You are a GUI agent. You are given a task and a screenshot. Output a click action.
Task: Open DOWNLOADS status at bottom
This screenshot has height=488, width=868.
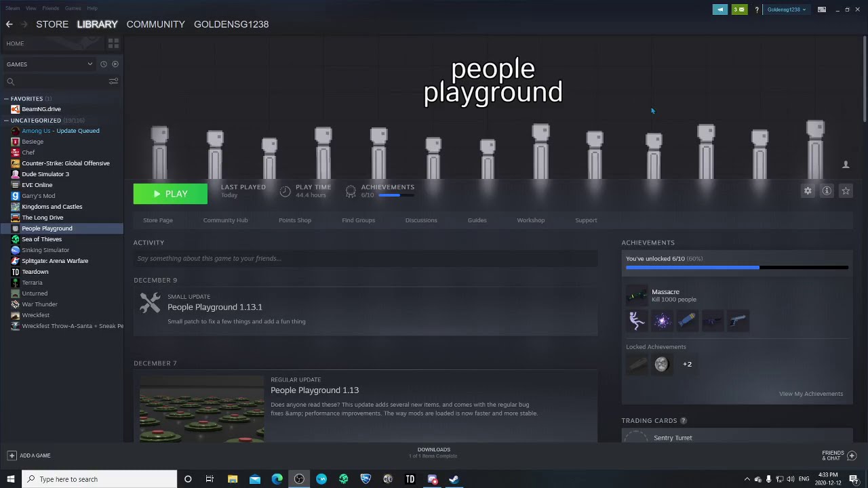click(x=433, y=453)
